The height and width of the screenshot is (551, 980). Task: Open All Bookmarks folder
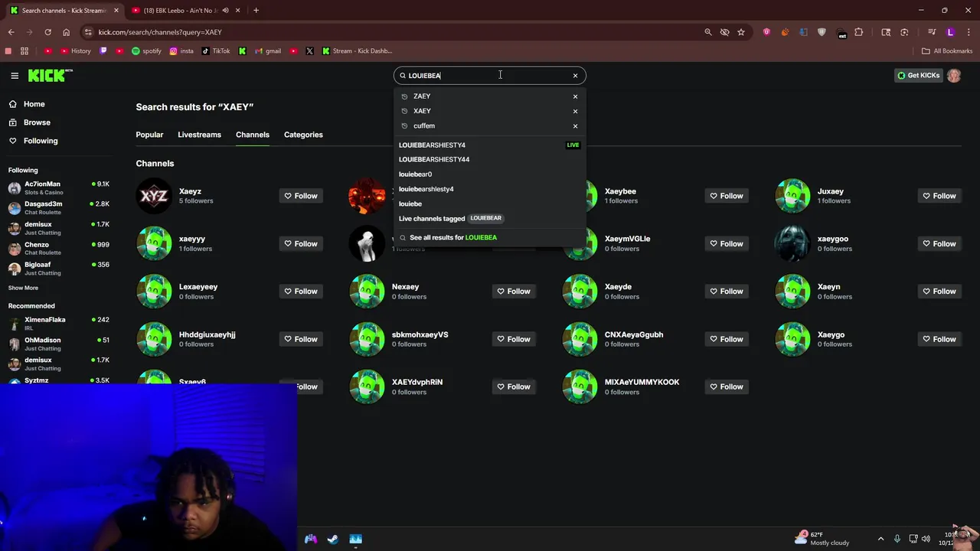[x=947, y=51]
